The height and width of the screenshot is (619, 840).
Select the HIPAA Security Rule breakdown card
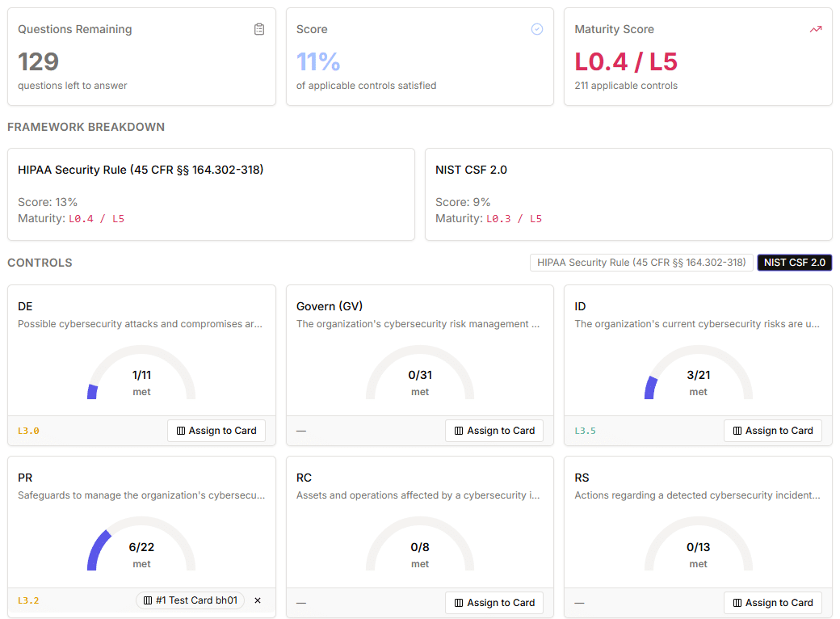click(x=210, y=194)
